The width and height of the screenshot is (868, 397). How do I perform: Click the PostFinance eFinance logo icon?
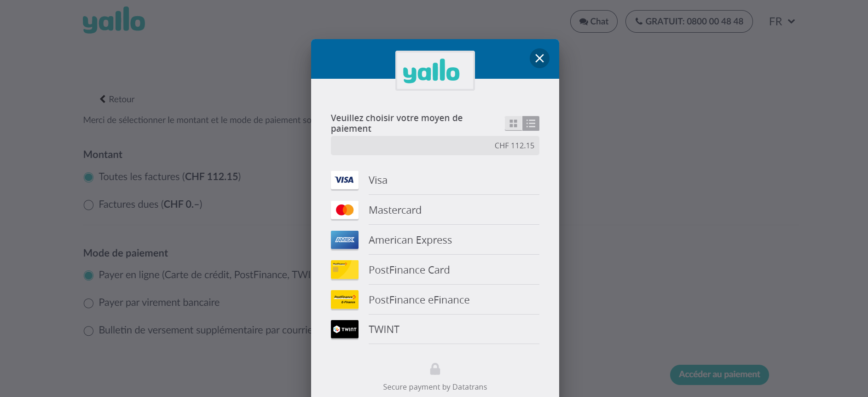click(x=344, y=300)
